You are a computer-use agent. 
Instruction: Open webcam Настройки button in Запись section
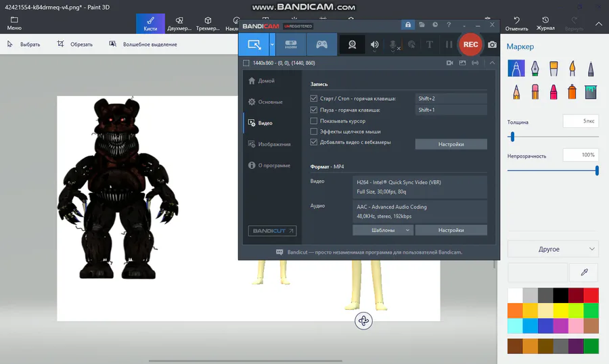(451, 144)
